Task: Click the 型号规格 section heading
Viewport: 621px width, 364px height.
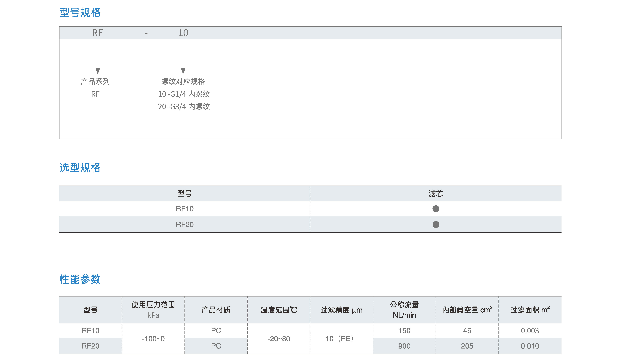Action: (x=80, y=13)
